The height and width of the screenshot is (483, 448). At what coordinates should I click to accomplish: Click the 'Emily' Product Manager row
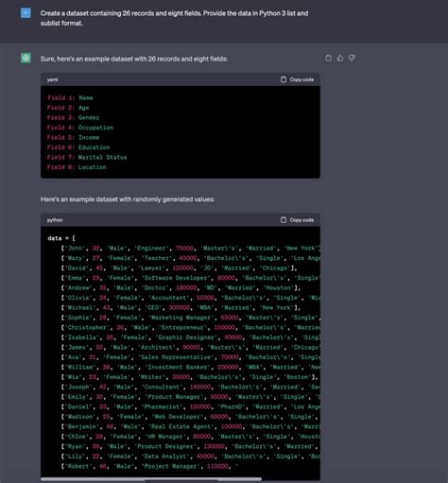(191, 397)
